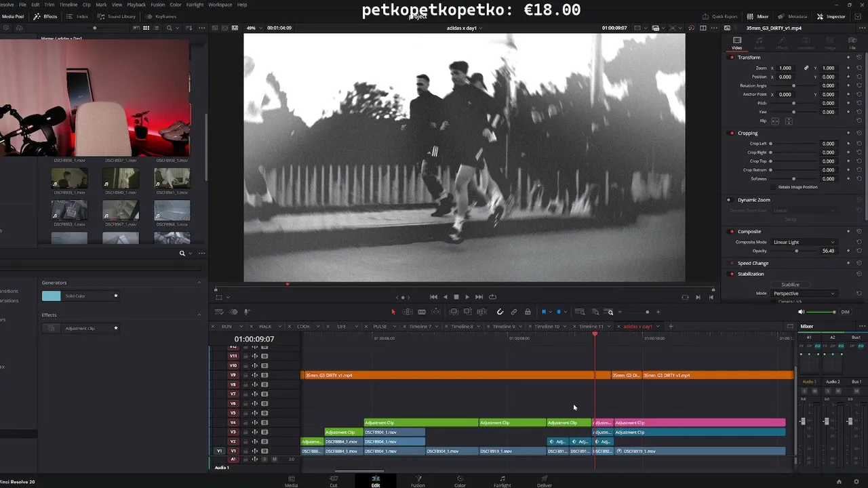868x488 pixels.
Task: Toggle timeline snapping magnet icon
Action: pyautogui.click(x=500, y=312)
